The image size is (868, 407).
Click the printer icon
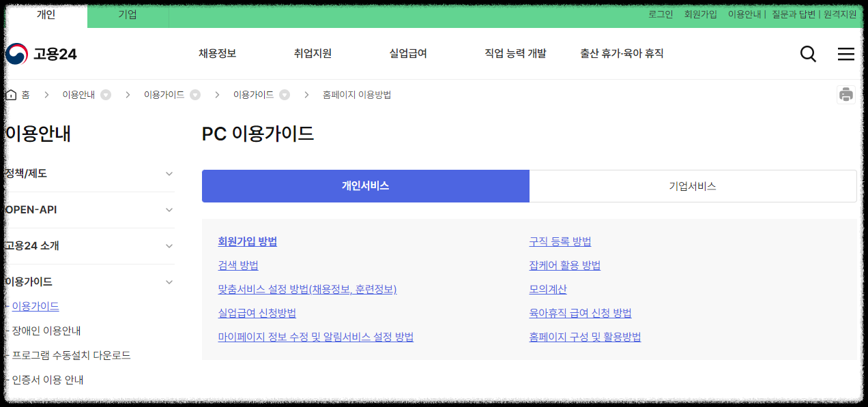click(x=846, y=95)
